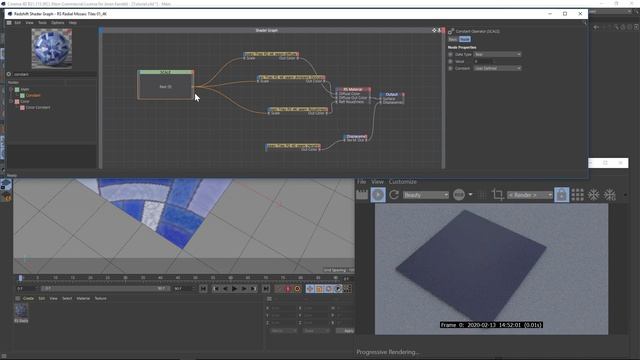Select the Constant node under Math
The height and width of the screenshot is (360, 640).
coord(33,95)
